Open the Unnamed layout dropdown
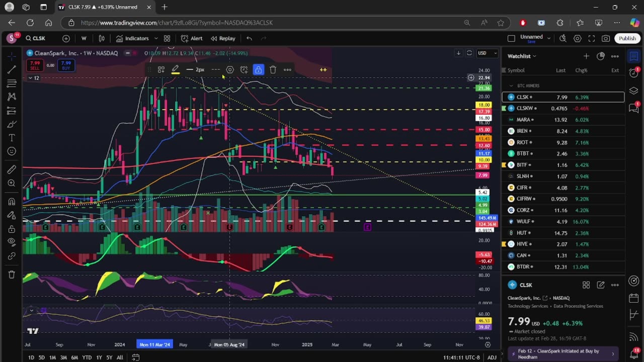This screenshot has height=362, width=644. tap(548, 38)
